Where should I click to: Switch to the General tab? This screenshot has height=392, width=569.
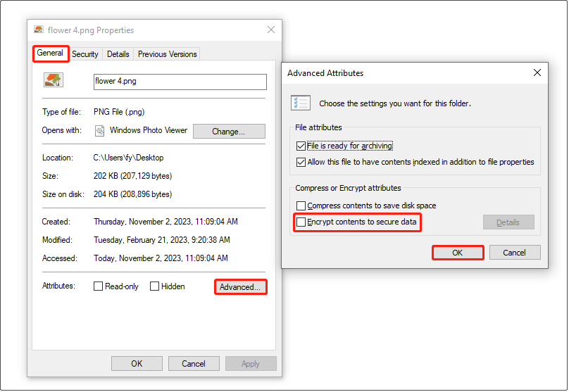point(50,53)
